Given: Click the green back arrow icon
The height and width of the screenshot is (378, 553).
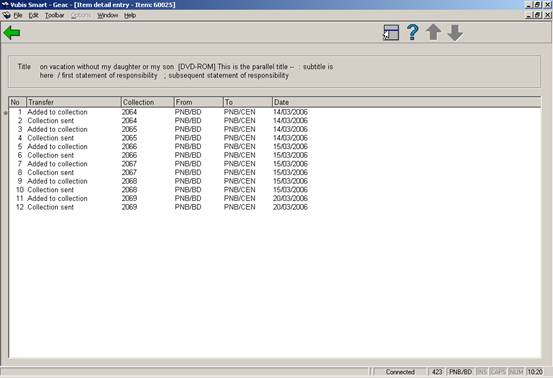Looking at the screenshot, I should click(12, 33).
